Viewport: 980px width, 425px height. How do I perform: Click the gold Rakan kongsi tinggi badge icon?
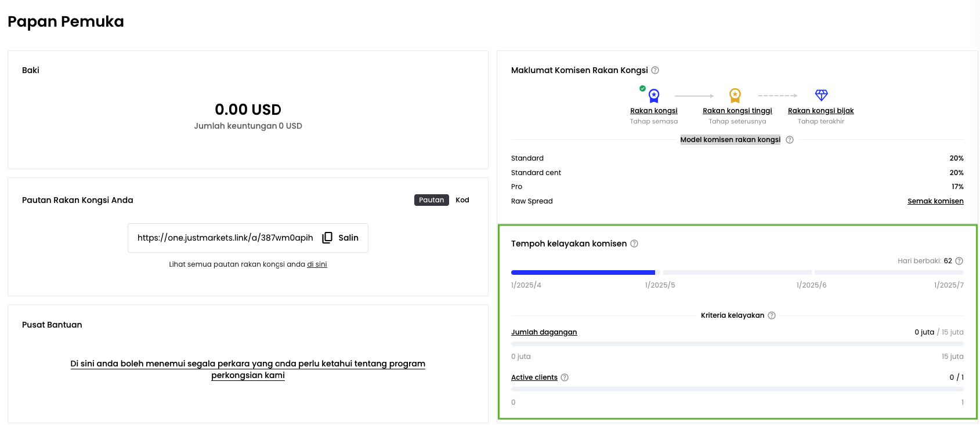(x=735, y=95)
